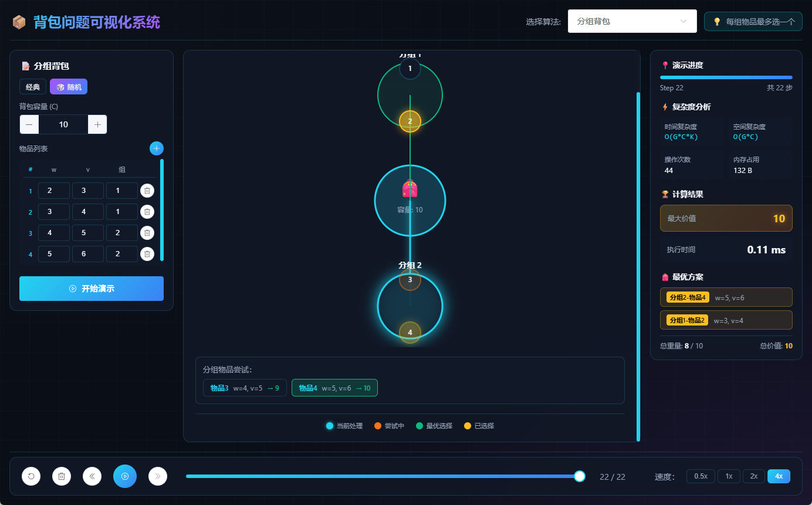Click the 背包问题可视化系统 title
812x505 pixels.
[97, 22]
